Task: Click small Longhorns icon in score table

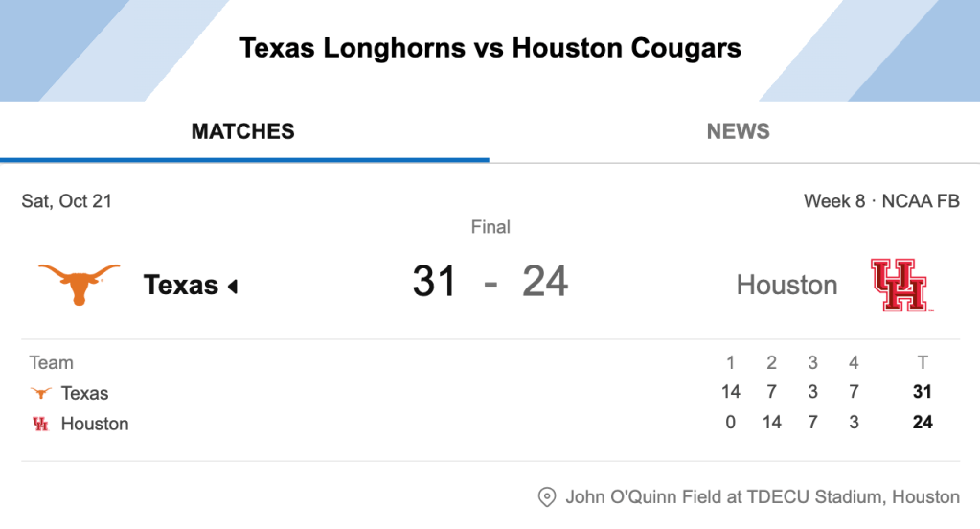Action: click(x=41, y=393)
